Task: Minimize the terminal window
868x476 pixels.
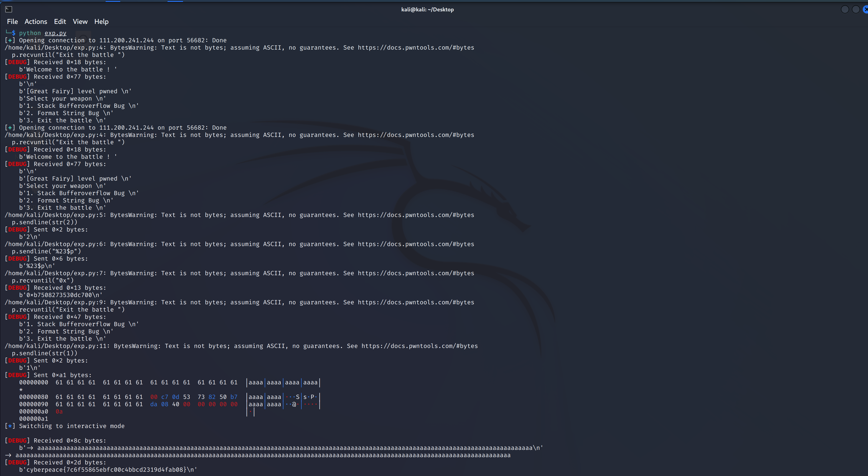Action: (845, 9)
